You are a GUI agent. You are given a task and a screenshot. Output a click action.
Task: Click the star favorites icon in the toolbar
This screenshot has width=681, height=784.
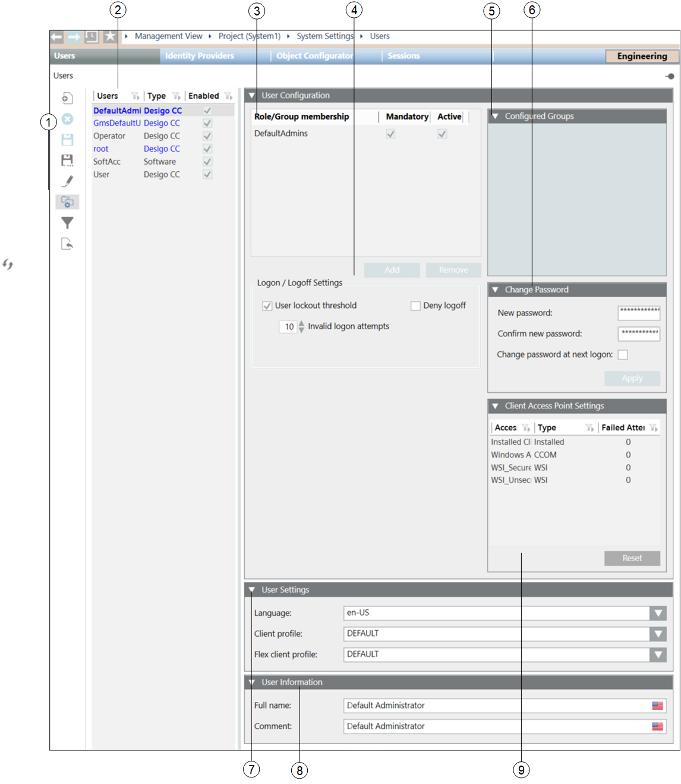point(110,36)
